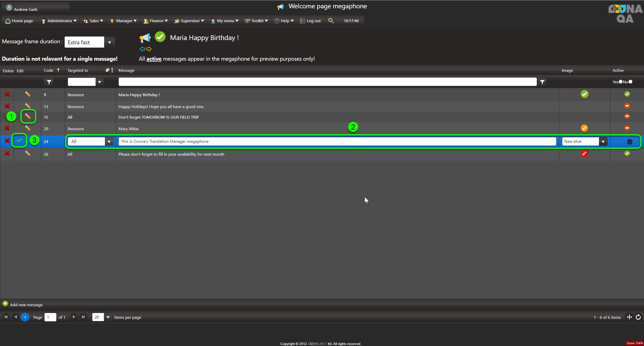The height and width of the screenshot is (346, 644).
Task: Apply the Message column filter funnel
Action: [x=542, y=82]
